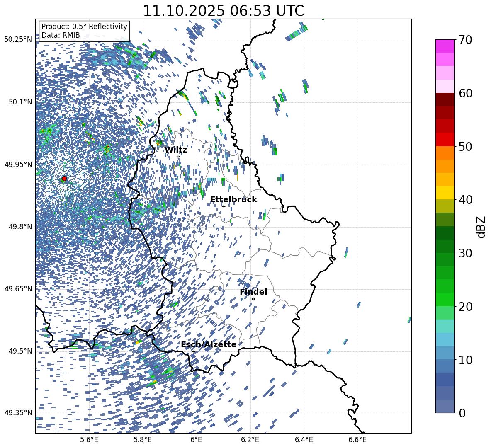Click the 49.95°N latitude tick label
491x448 pixels.
(x=18, y=164)
